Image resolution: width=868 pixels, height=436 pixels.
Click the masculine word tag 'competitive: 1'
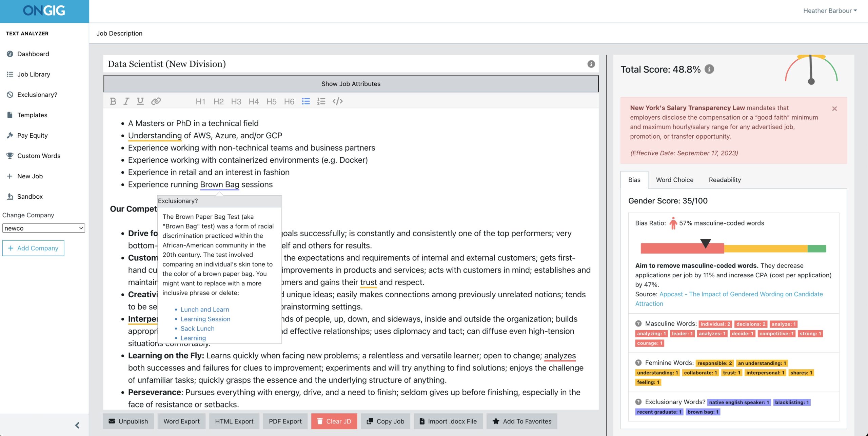coord(776,333)
